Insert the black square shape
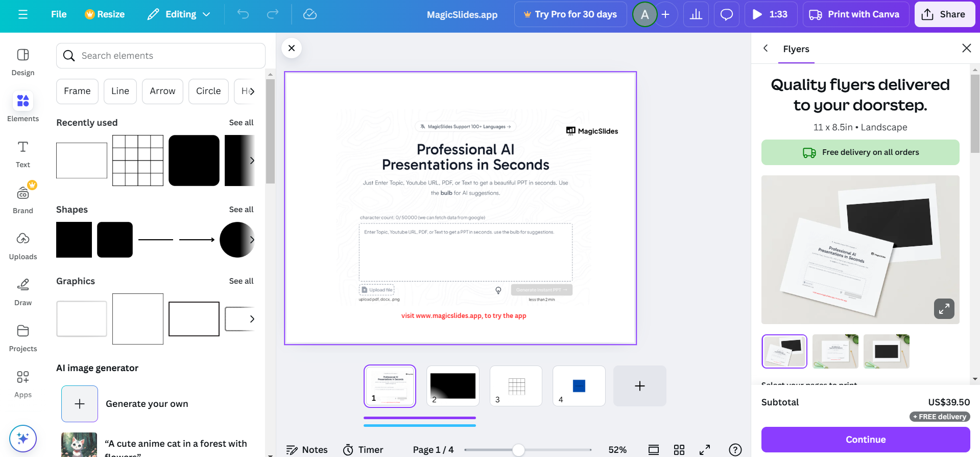Screen dimensions: 980x457 pos(74,240)
